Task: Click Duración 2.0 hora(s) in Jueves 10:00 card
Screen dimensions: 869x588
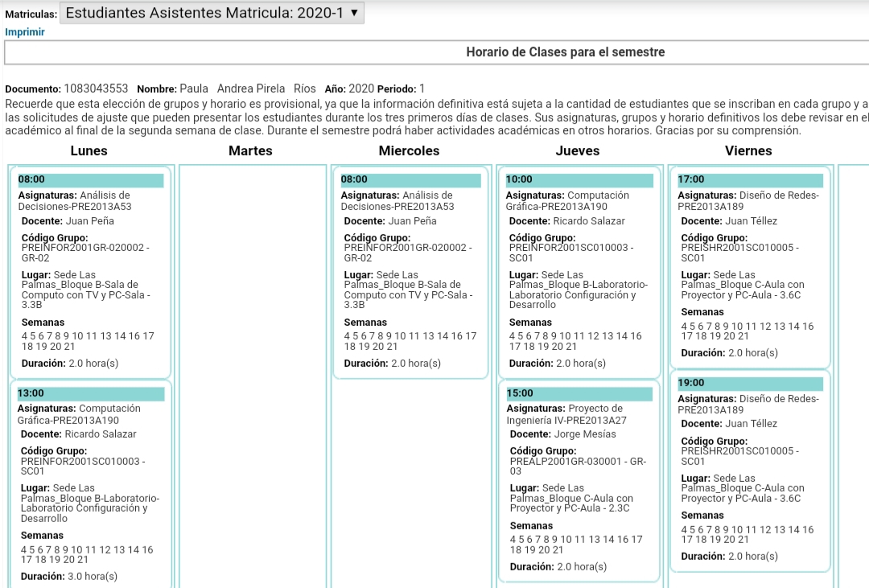Action: [x=558, y=364]
